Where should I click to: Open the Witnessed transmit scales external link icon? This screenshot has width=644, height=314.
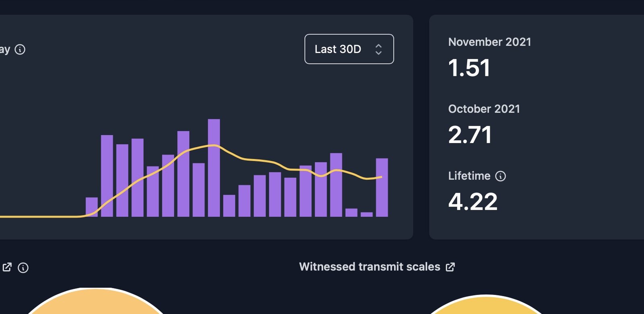pos(450,267)
